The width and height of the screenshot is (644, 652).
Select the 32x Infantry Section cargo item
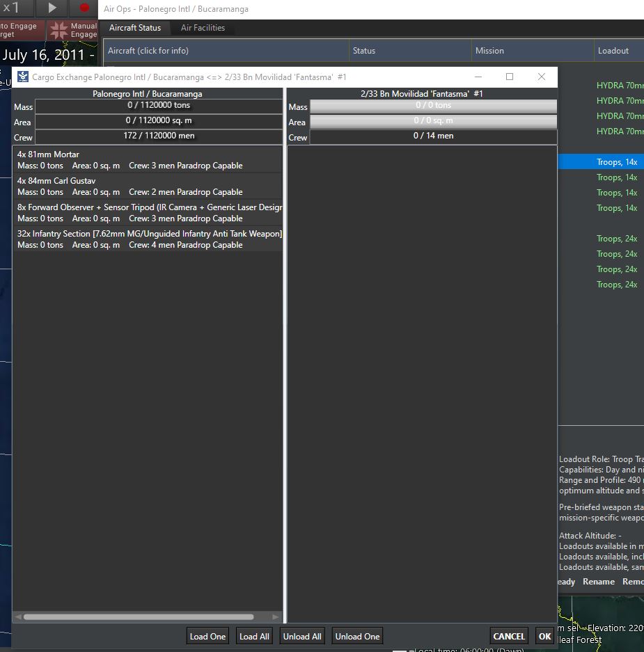point(148,239)
